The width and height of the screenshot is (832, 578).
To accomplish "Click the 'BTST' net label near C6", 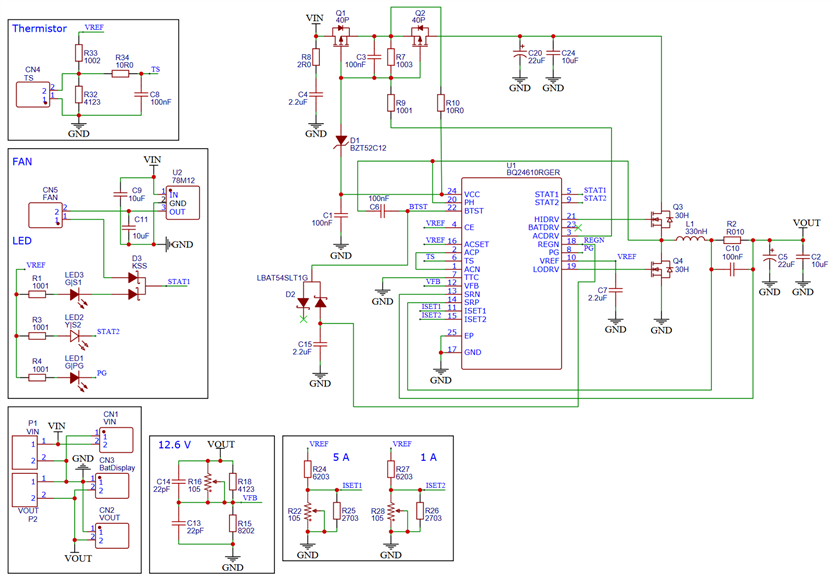I will point(418,206).
